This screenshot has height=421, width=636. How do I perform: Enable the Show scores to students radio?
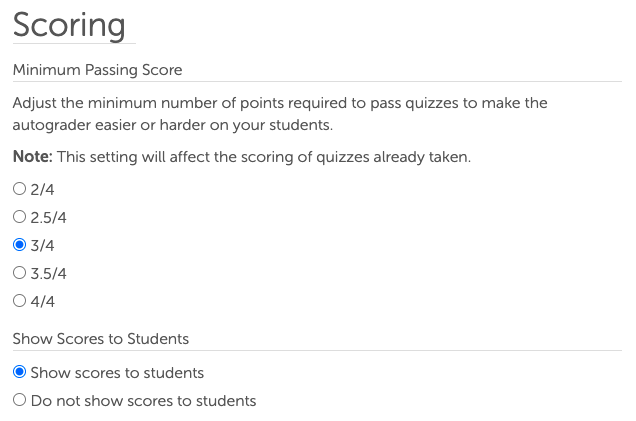(x=19, y=373)
